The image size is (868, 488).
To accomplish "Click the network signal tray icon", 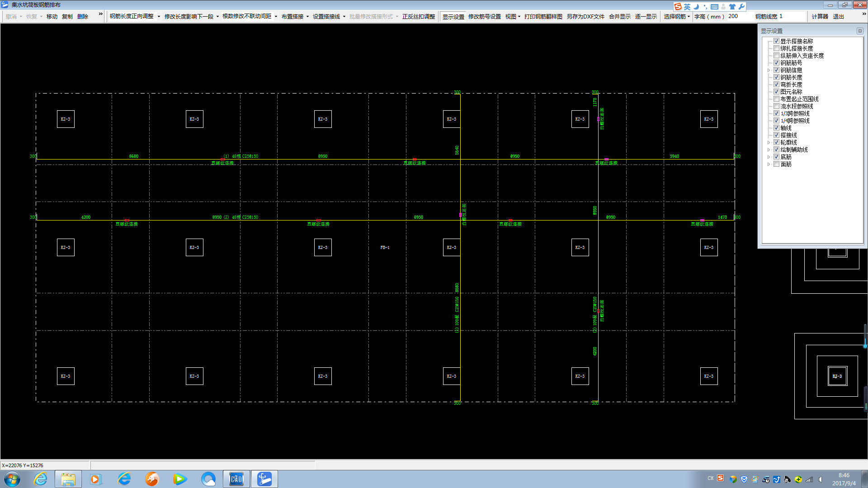I will pyautogui.click(x=809, y=479).
